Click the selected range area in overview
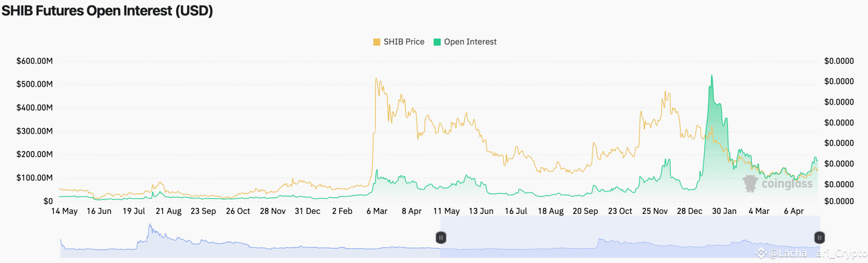Screen dimensions: 868x263 coord(630,237)
